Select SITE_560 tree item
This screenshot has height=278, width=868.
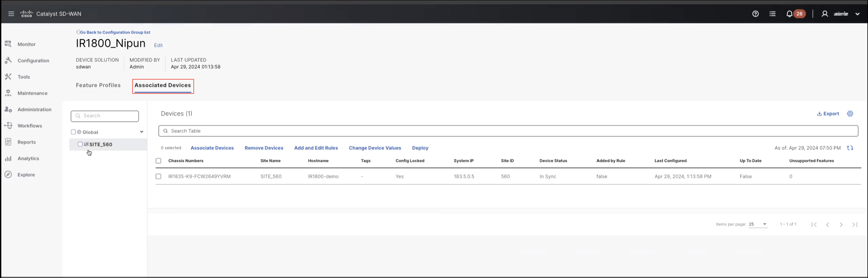108,144
